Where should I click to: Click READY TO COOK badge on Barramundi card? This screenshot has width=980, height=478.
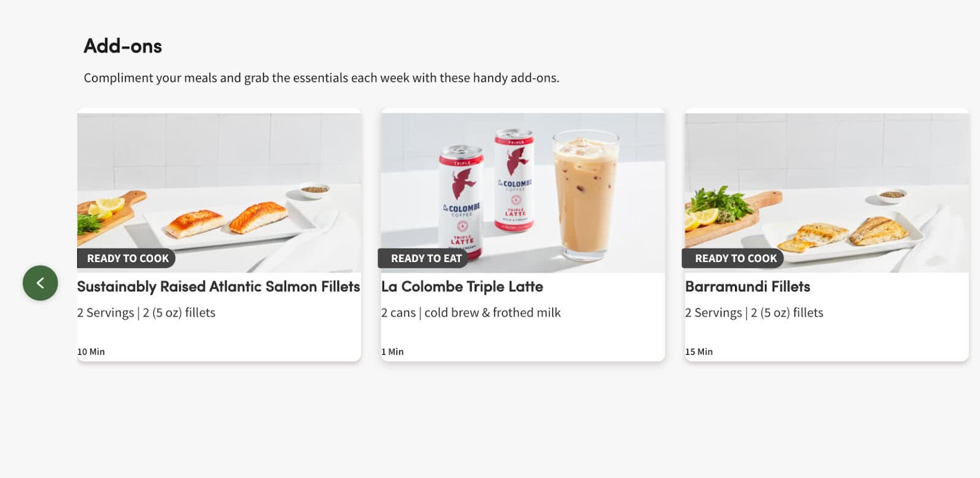click(734, 259)
